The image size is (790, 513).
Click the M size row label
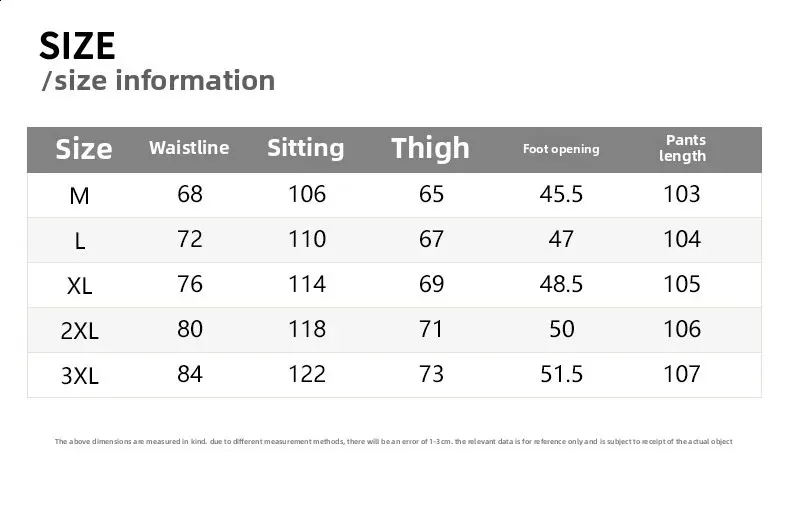79,196
